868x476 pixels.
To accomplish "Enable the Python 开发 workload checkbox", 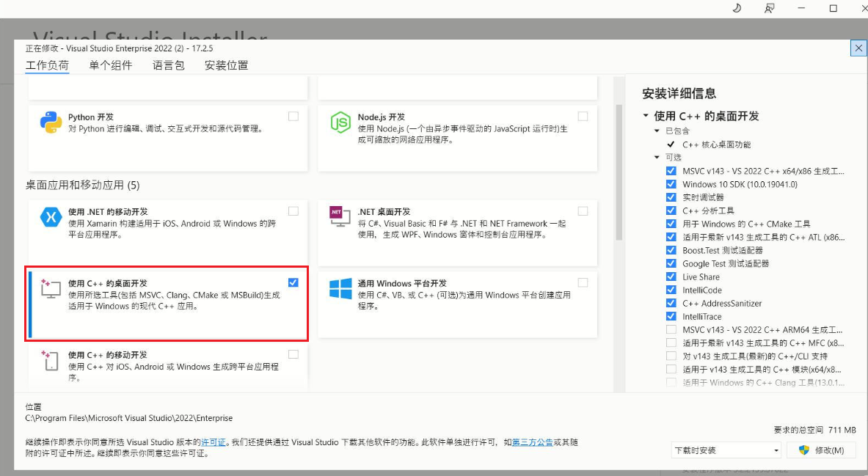I will 293,116.
